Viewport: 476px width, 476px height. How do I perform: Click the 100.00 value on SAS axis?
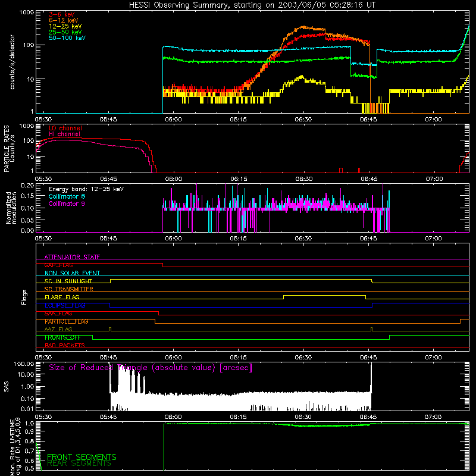[x=24, y=364]
